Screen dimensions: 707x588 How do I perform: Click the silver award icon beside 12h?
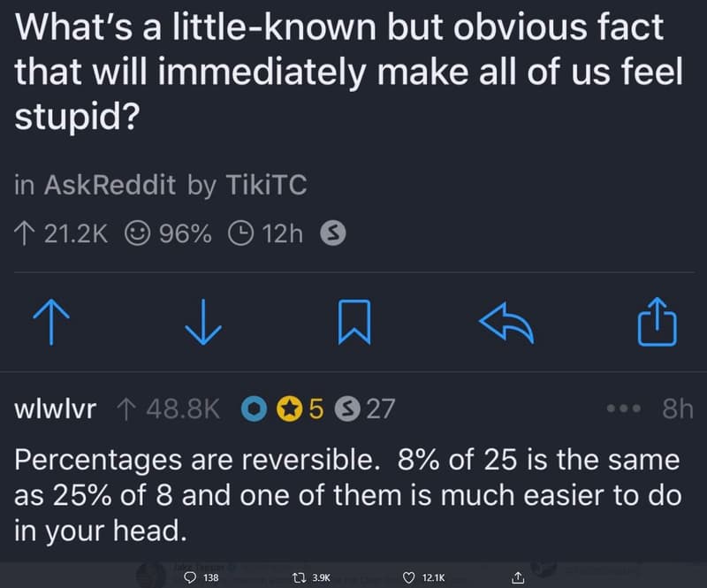pyautogui.click(x=333, y=233)
